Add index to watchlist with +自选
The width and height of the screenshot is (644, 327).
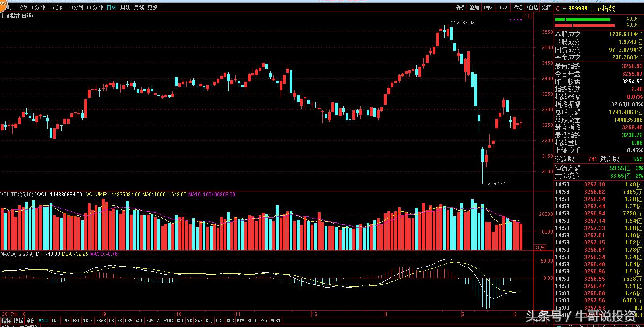coord(532,7)
